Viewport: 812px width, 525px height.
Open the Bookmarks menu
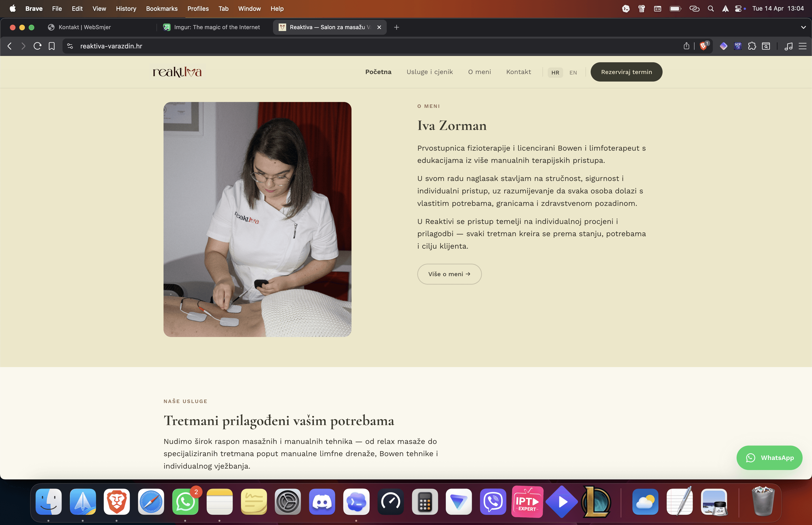coord(161,8)
